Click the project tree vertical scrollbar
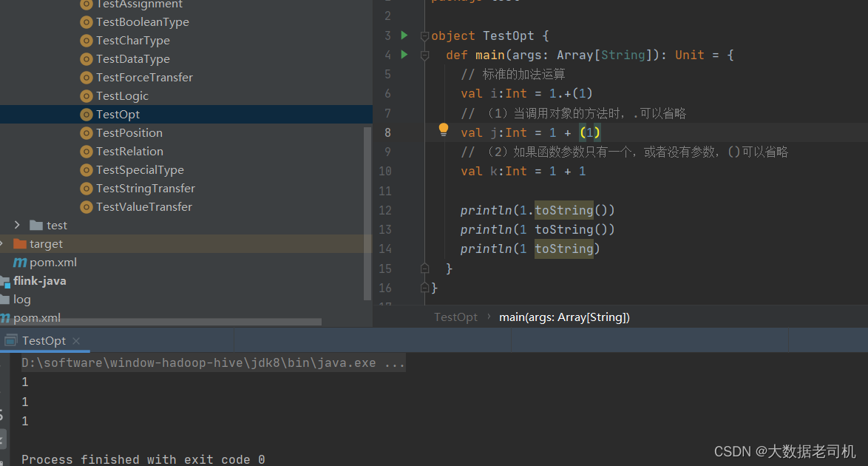The height and width of the screenshot is (466, 868). (x=367, y=213)
